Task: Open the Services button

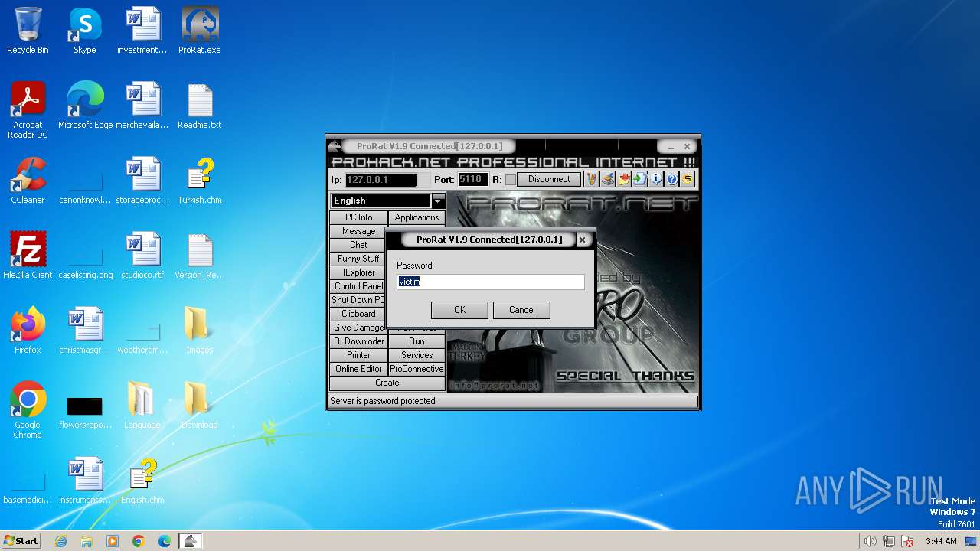Action: [x=416, y=355]
